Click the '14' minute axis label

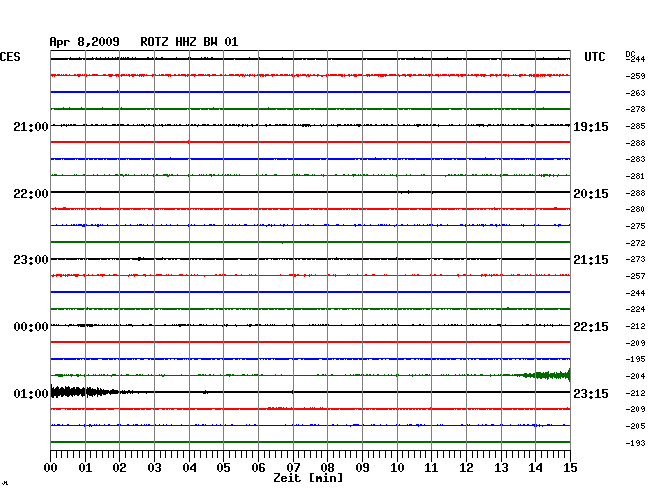point(535,468)
